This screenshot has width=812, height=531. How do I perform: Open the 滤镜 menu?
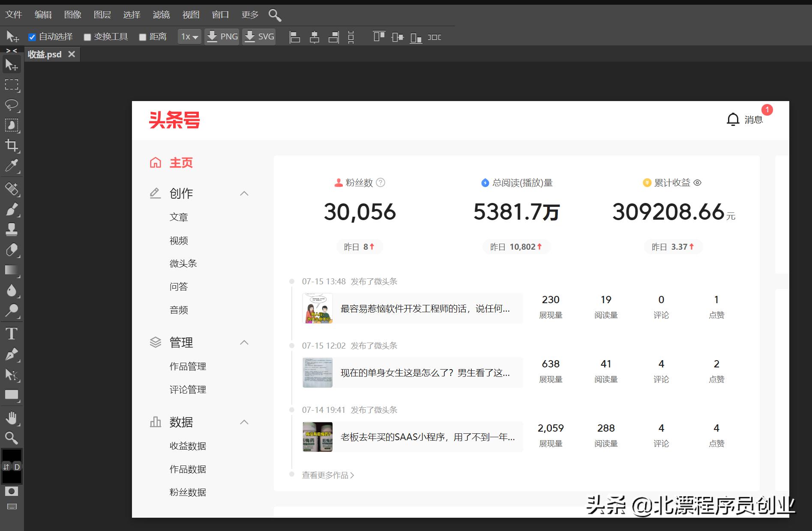point(161,14)
